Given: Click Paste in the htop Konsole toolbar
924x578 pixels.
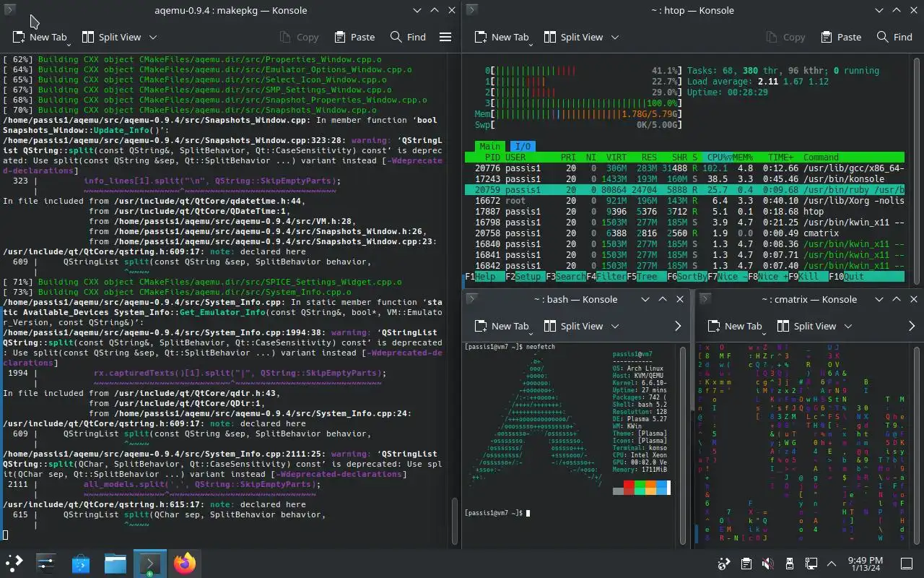Looking at the screenshot, I should 841,37.
